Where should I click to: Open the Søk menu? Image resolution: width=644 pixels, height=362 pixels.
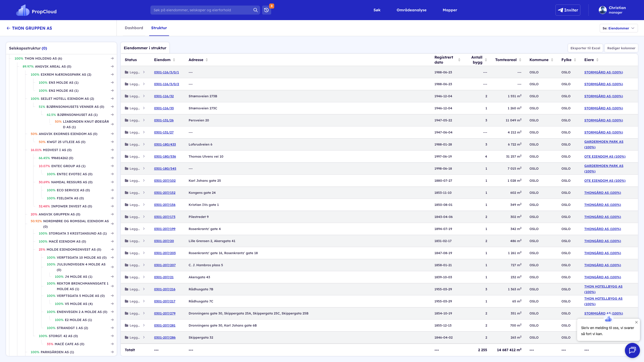click(377, 10)
